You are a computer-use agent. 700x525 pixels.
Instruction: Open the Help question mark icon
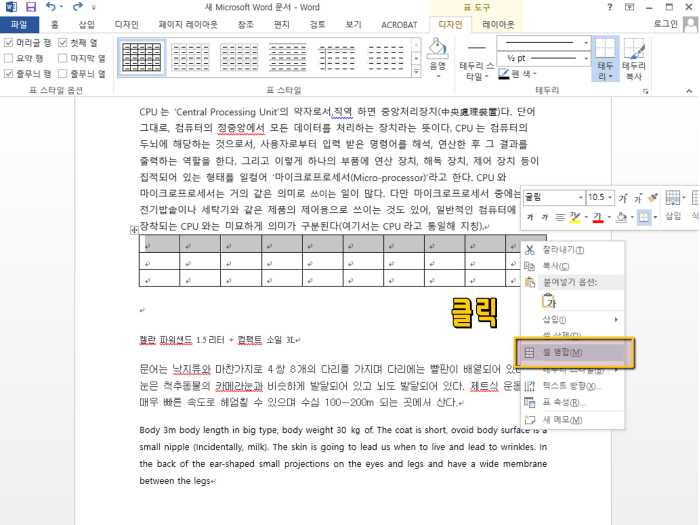[610, 7]
